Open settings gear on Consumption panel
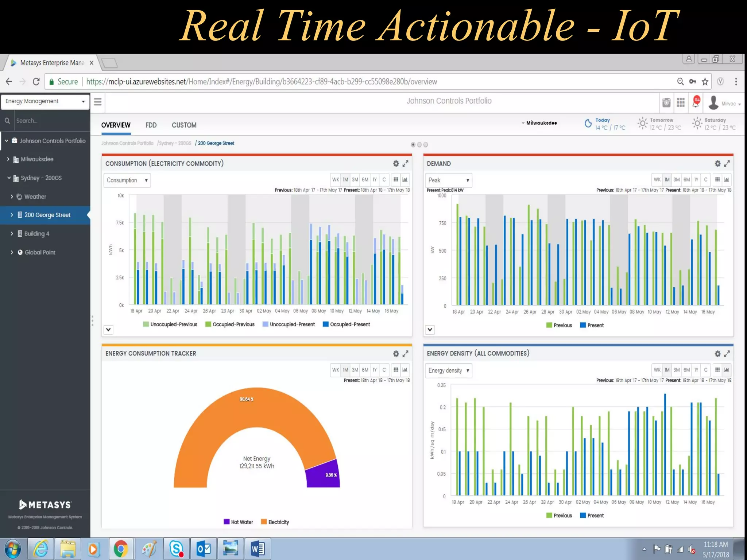The image size is (747, 560). 396,164
